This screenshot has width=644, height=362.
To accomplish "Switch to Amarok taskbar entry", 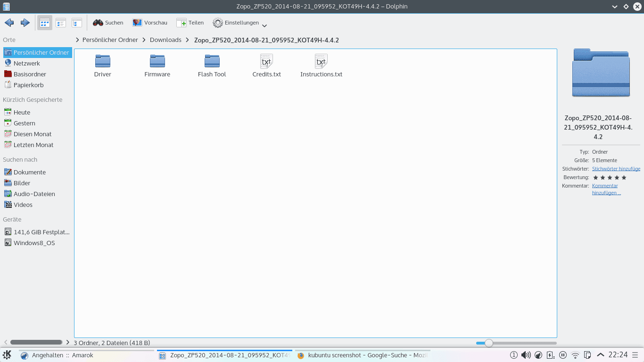I will pos(86,355).
